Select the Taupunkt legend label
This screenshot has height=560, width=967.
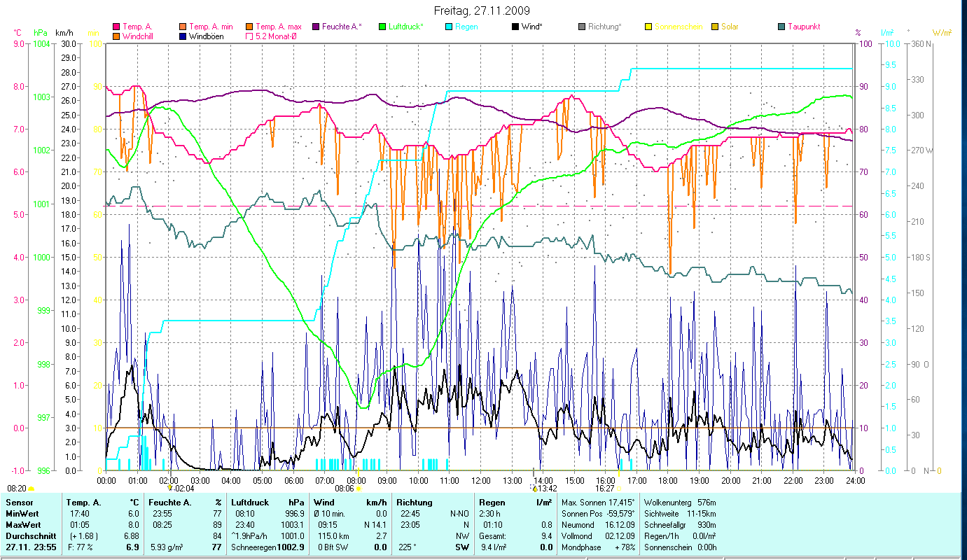[803, 27]
